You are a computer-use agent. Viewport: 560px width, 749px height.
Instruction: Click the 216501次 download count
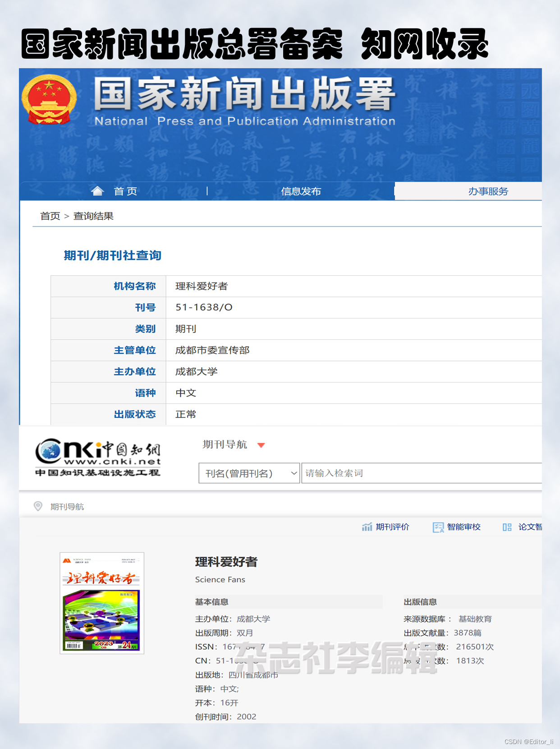click(475, 647)
